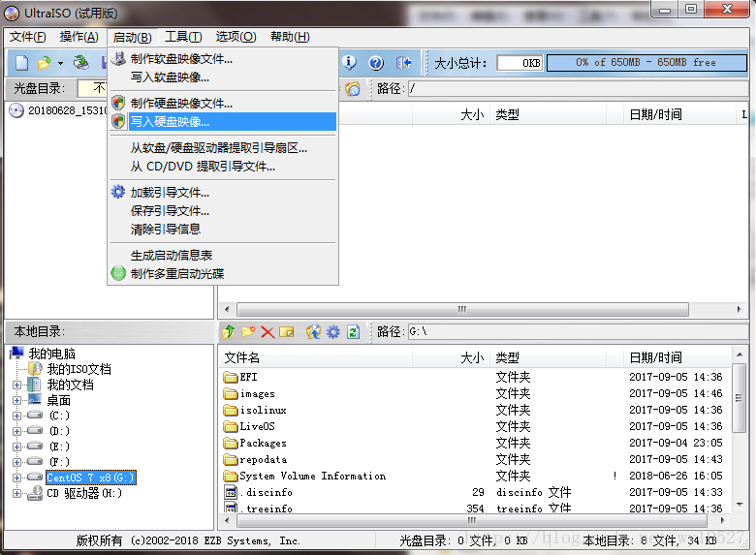756x555 pixels.
Task: Click the red X delete icon
Action: [x=268, y=332]
